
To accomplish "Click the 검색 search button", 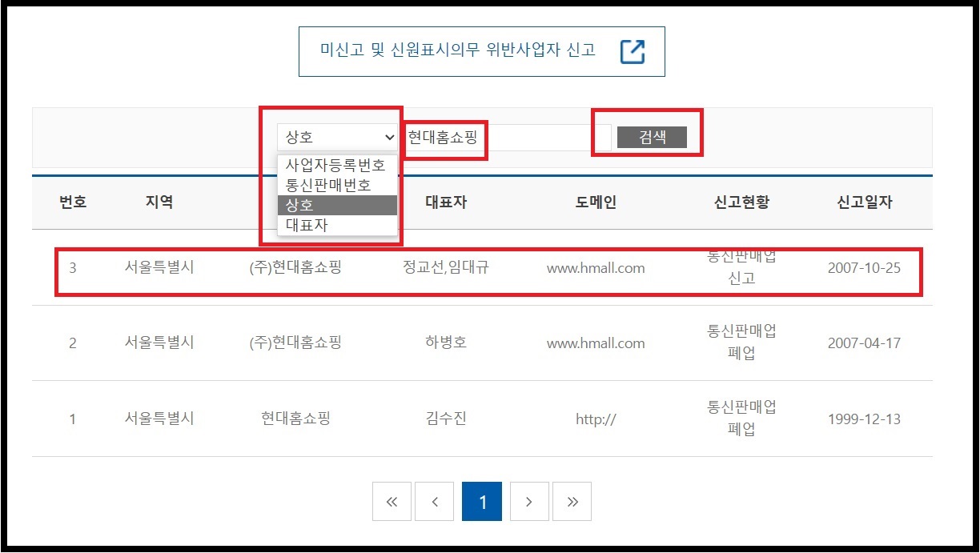I will coord(652,137).
